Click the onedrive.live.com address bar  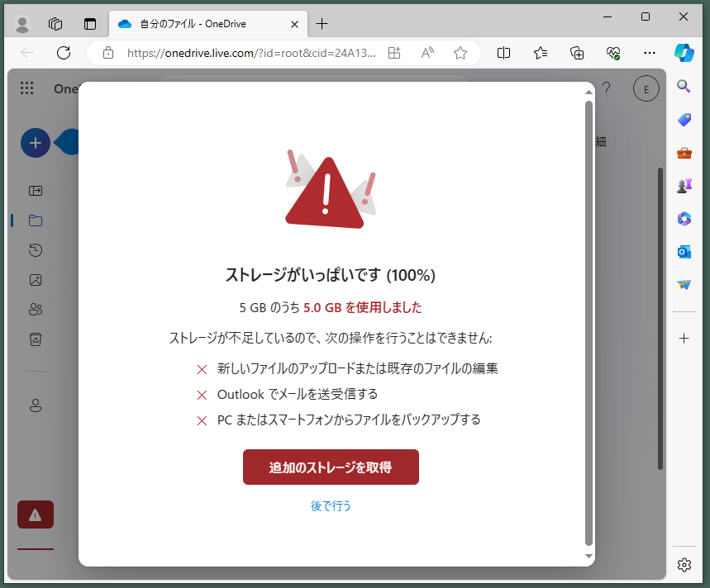point(251,53)
